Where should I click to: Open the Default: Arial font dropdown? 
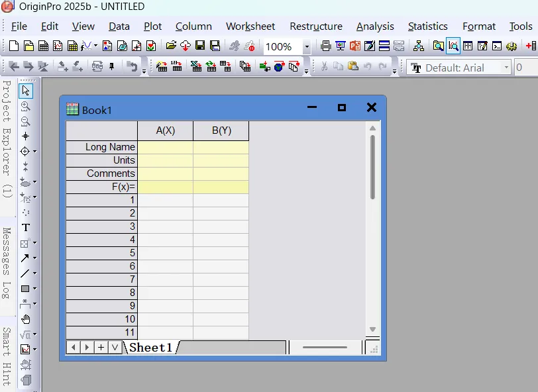point(506,68)
